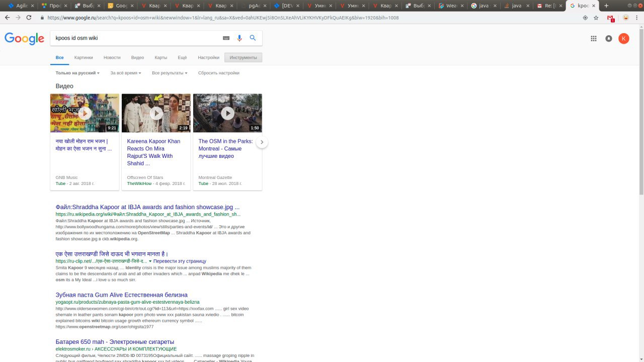Image resolution: width=644 pixels, height=362 pixels.
Task: Open Зубная паста Gum Alive result
Action: coord(121,295)
